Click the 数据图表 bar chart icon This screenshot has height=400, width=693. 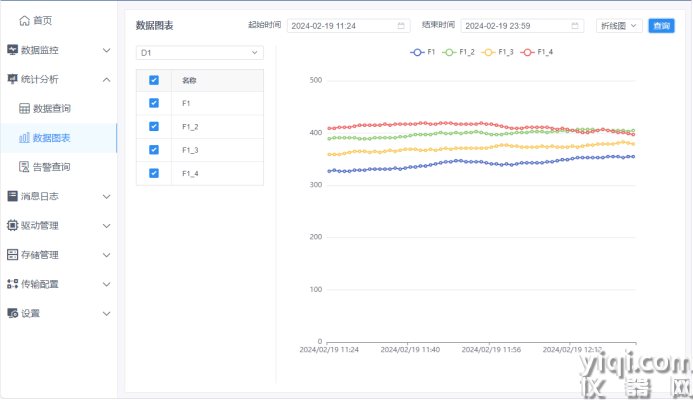click(24, 138)
